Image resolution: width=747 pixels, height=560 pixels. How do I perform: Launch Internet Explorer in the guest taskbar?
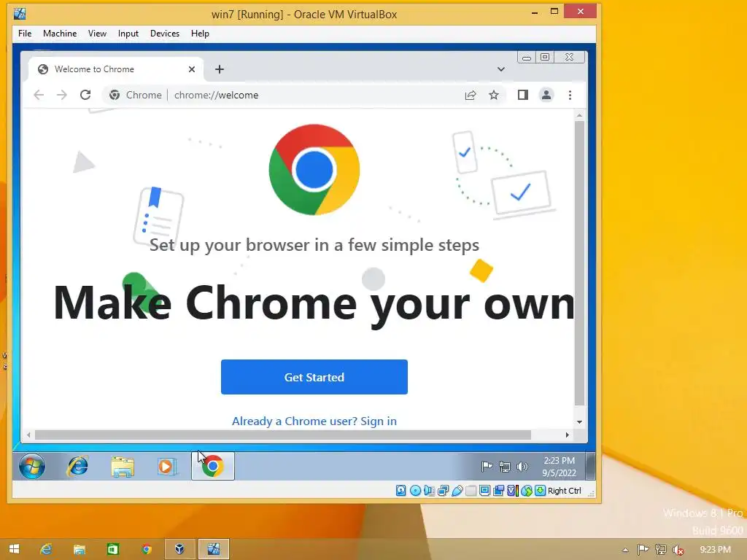[77, 466]
